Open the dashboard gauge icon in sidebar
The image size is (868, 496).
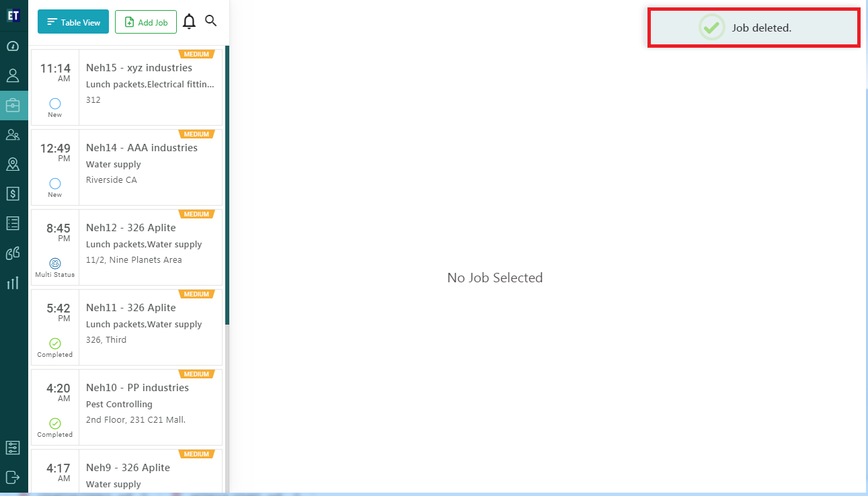point(13,46)
